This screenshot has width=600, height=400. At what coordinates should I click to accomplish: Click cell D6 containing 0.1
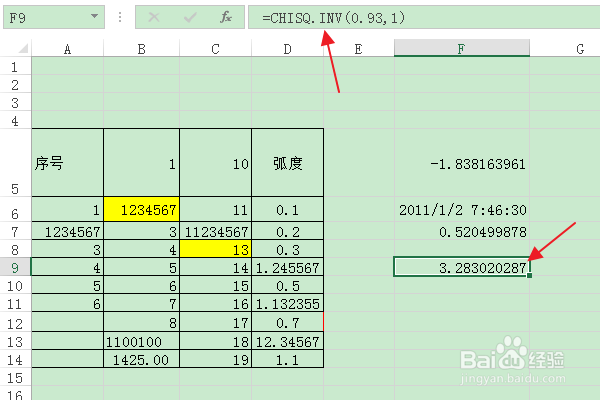287,209
